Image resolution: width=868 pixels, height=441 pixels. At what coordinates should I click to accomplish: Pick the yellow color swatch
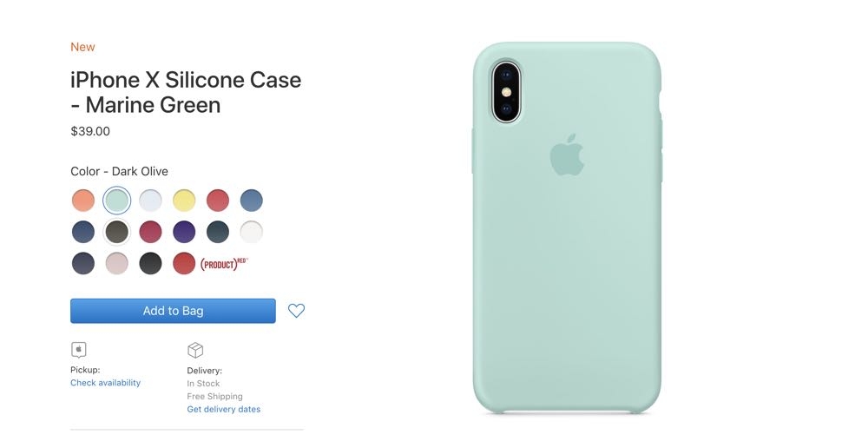184,201
